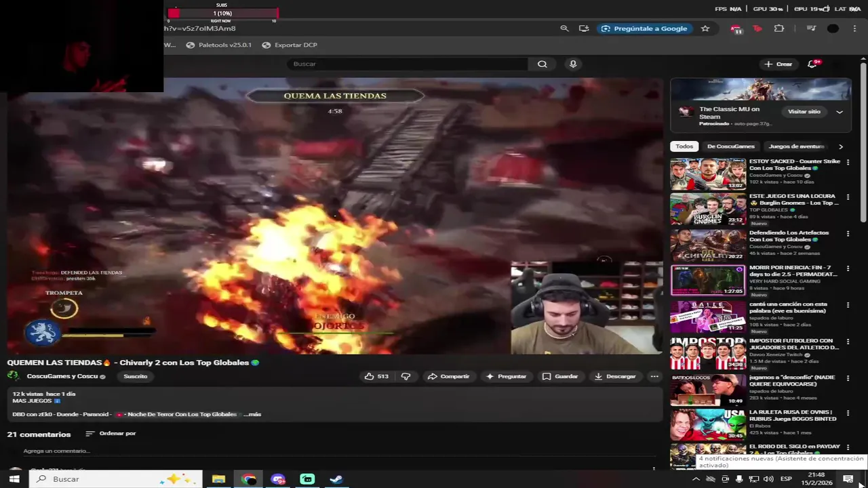The image size is (868, 488).
Task: Expand the sponsored ad chevron
Action: click(x=840, y=112)
